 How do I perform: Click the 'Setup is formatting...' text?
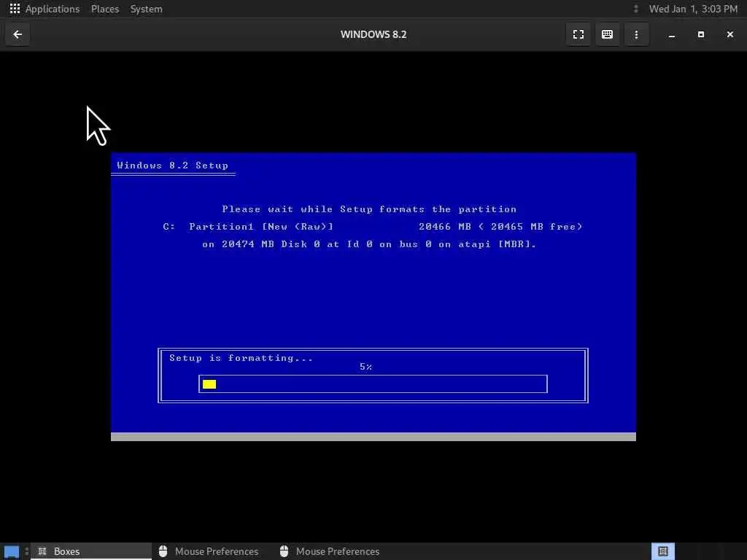(x=241, y=358)
